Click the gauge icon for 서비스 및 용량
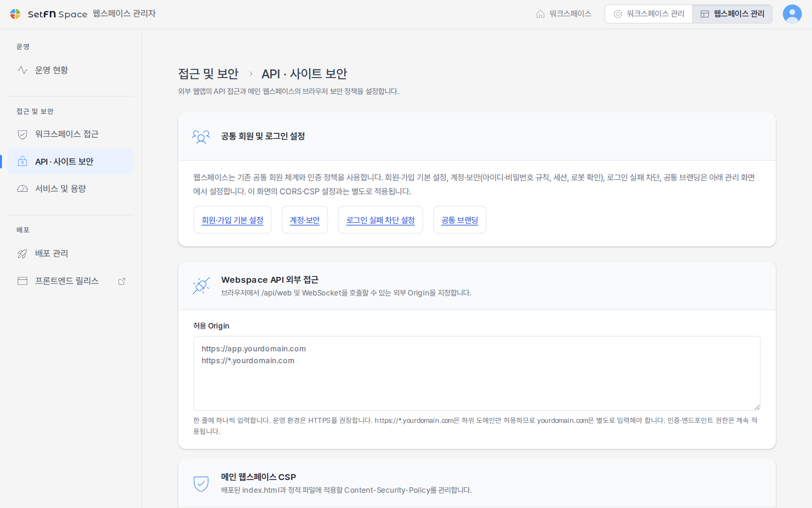The image size is (812, 508). [22, 189]
